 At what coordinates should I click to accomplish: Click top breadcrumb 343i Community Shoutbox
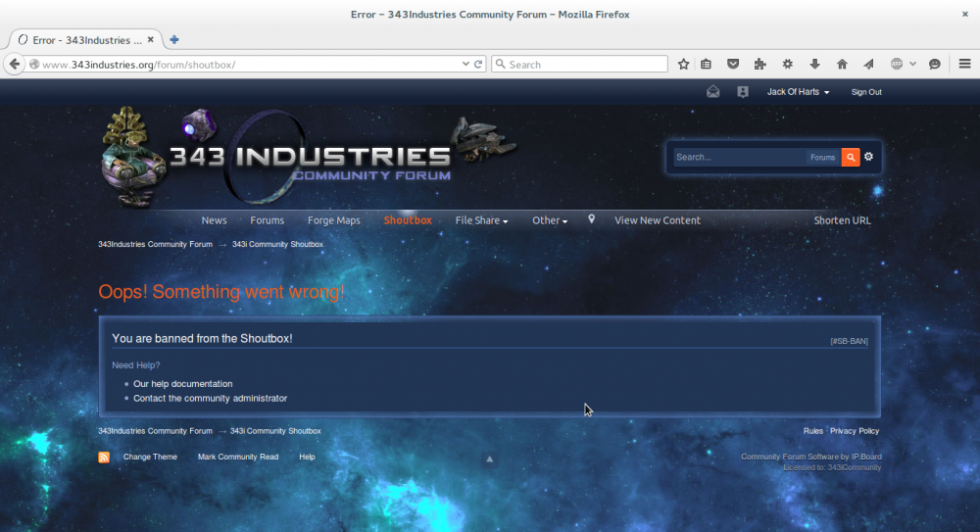[277, 244]
